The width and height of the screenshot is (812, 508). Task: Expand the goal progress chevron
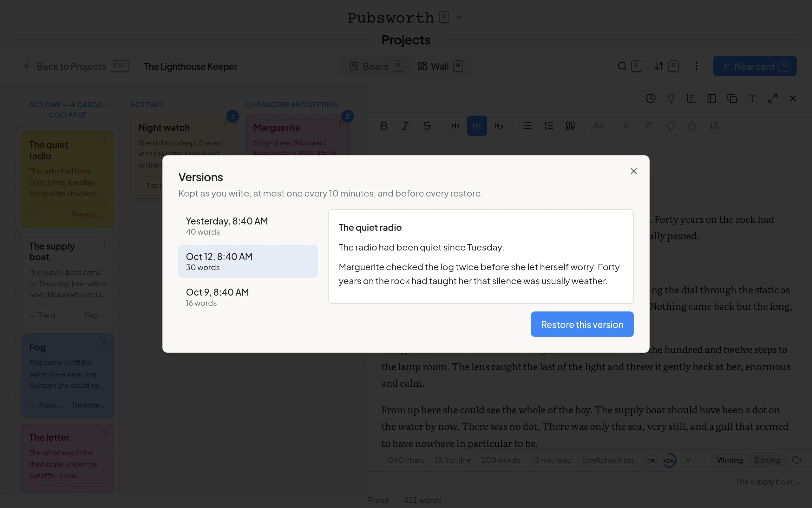point(689,460)
